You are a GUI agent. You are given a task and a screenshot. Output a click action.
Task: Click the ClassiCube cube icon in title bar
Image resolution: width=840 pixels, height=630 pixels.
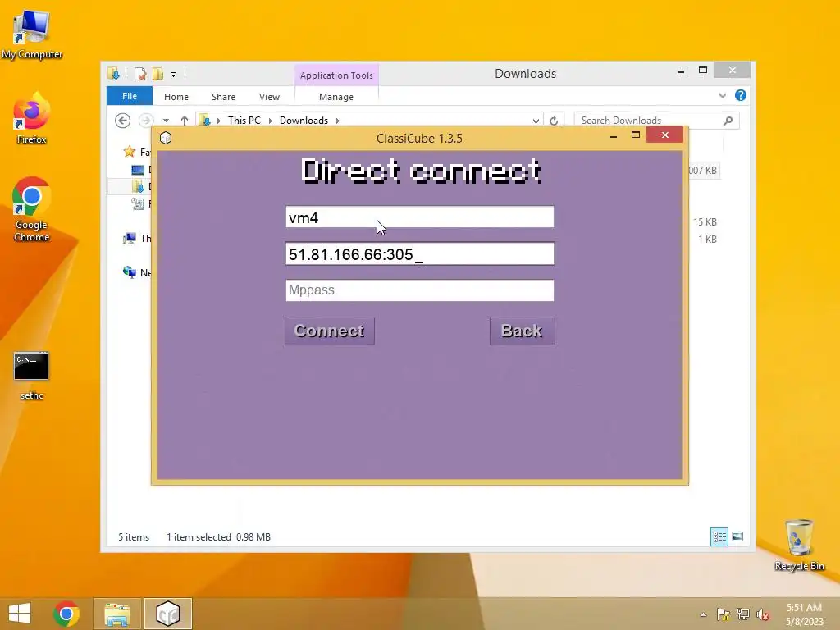tap(166, 138)
